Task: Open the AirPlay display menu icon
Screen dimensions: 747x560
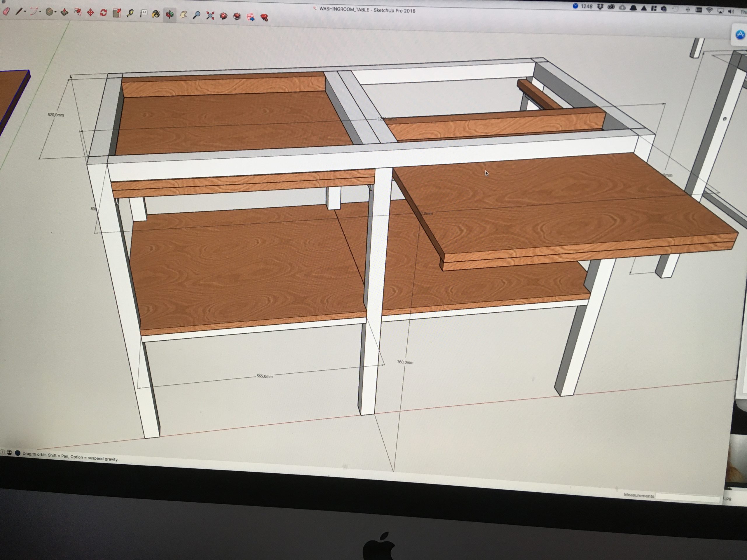Action: coord(720,11)
